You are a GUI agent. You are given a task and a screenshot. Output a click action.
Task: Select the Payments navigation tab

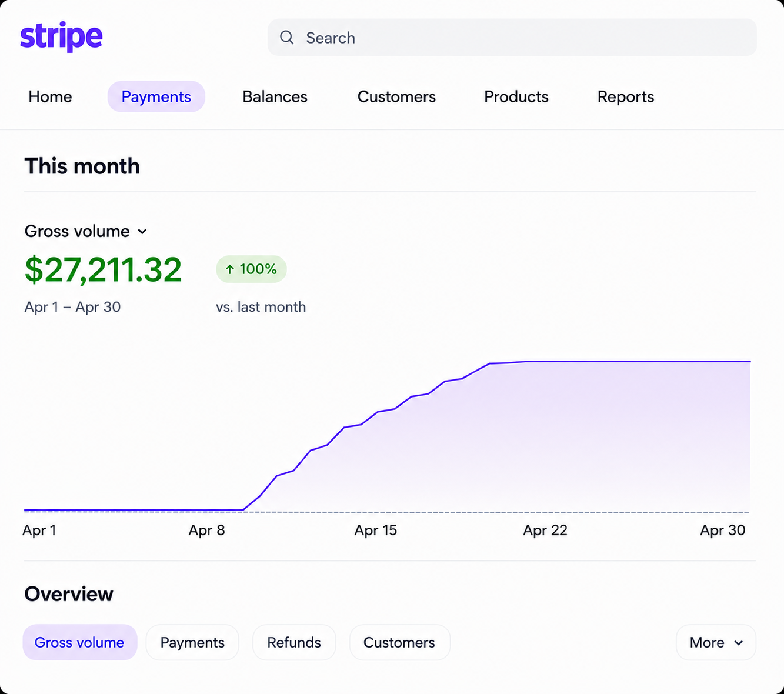[x=156, y=96]
